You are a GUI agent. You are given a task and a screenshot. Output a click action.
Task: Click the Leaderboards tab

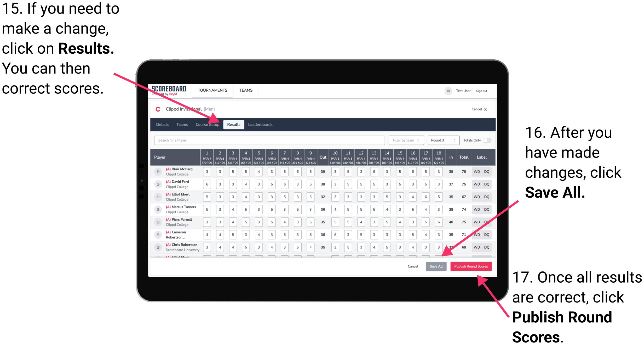click(262, 124)
